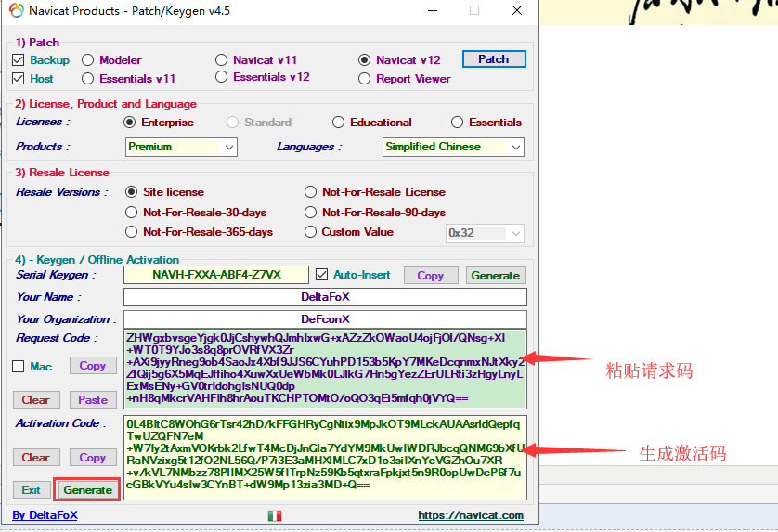Select the Modeler radio button
Screen dimensions: 778x532
click(88, 60)
